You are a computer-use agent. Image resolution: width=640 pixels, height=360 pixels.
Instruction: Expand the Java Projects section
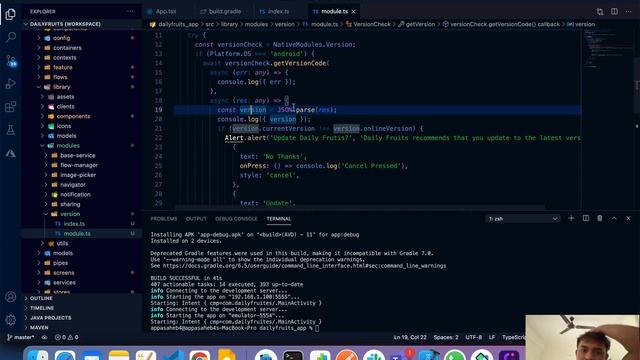[50, 318]
